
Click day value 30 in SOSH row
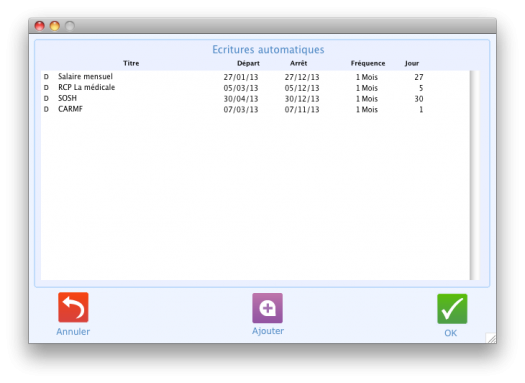[x=419, y=99]
